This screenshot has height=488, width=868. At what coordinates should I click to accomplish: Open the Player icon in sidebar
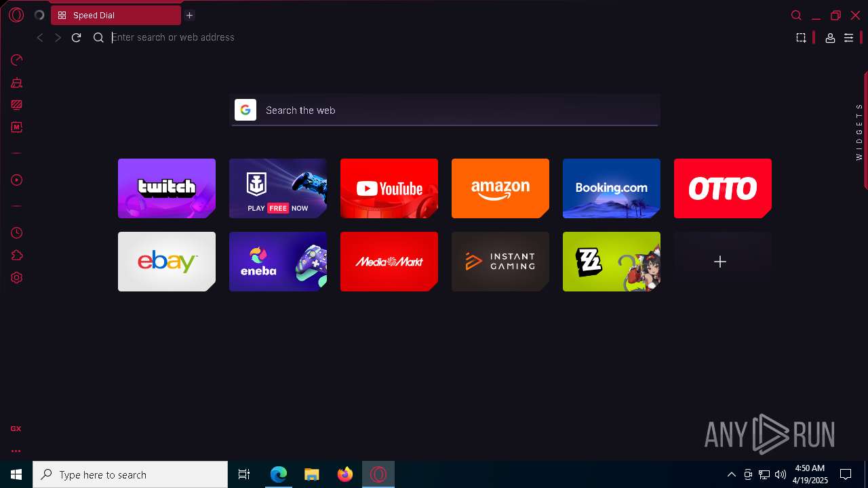(x=17, y=180)
